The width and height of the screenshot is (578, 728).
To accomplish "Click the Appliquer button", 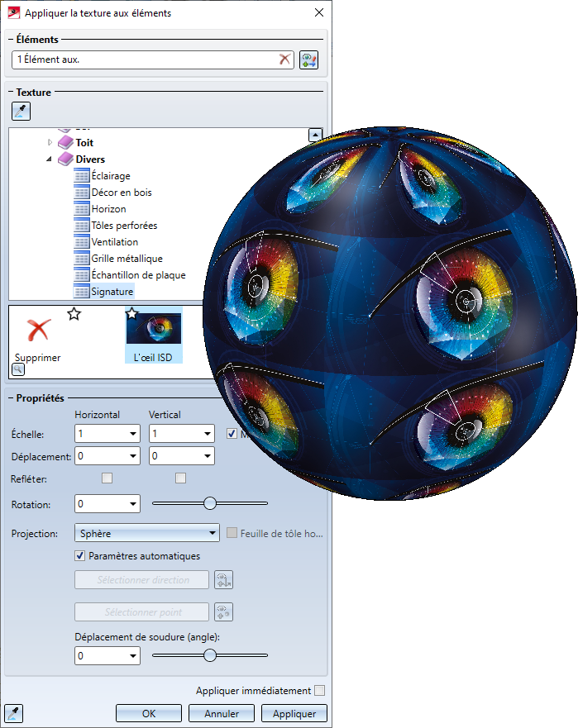I will [x=294, y=714].
